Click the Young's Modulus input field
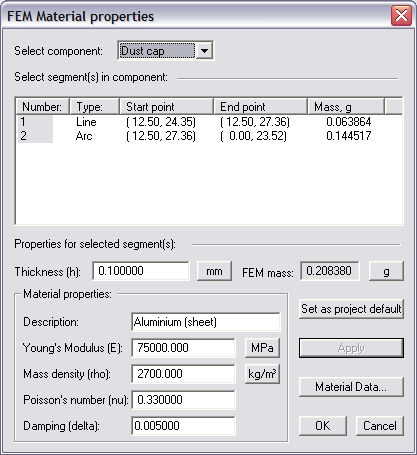The image size is (417, 455). pyautogui.click(x=183, y=348)
